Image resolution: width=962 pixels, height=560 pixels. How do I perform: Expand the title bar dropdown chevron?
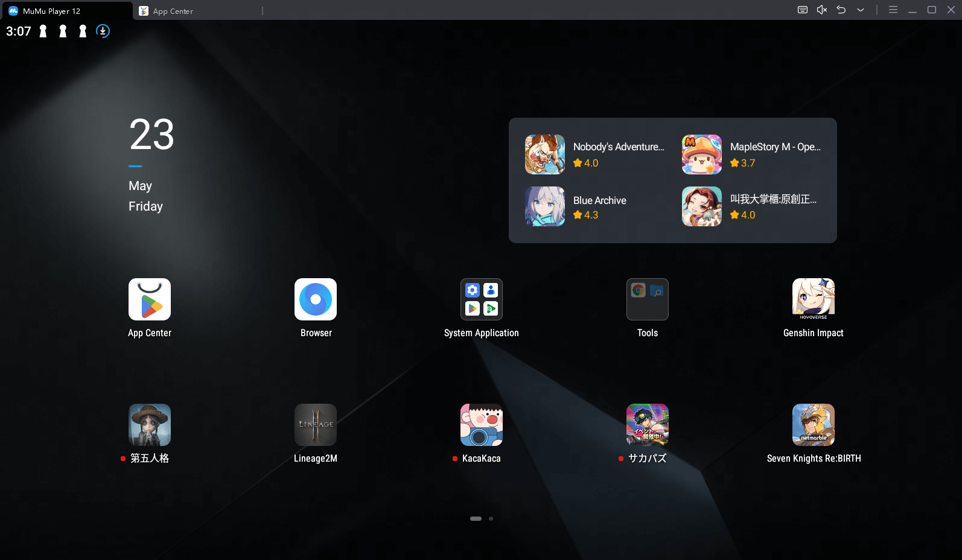click(861, 10)
